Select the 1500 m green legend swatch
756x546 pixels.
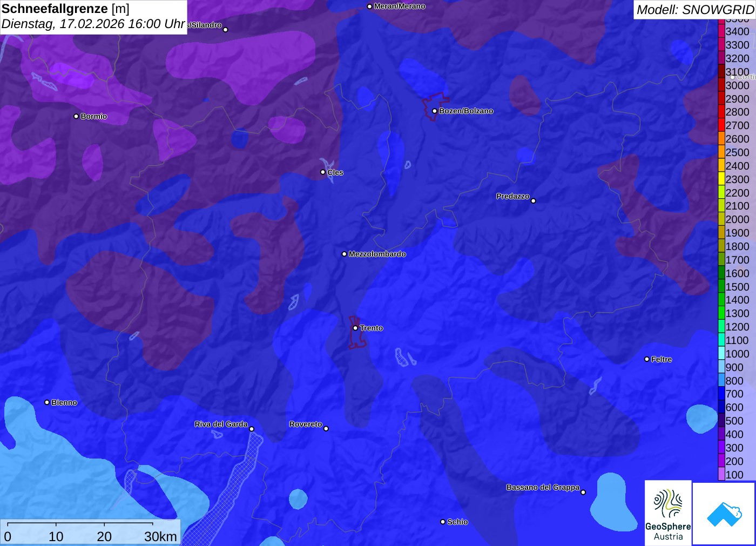tap(721, 286)
